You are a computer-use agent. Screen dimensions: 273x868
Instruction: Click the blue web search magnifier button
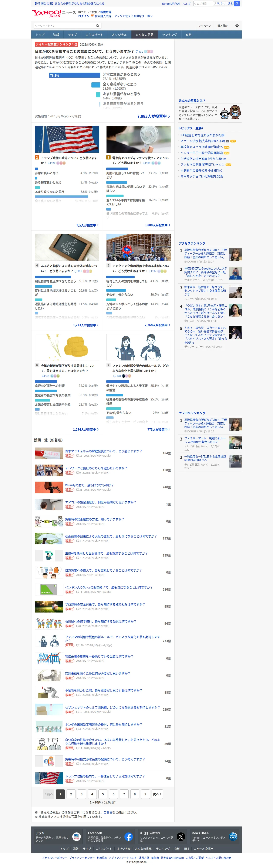click(237, 3)
